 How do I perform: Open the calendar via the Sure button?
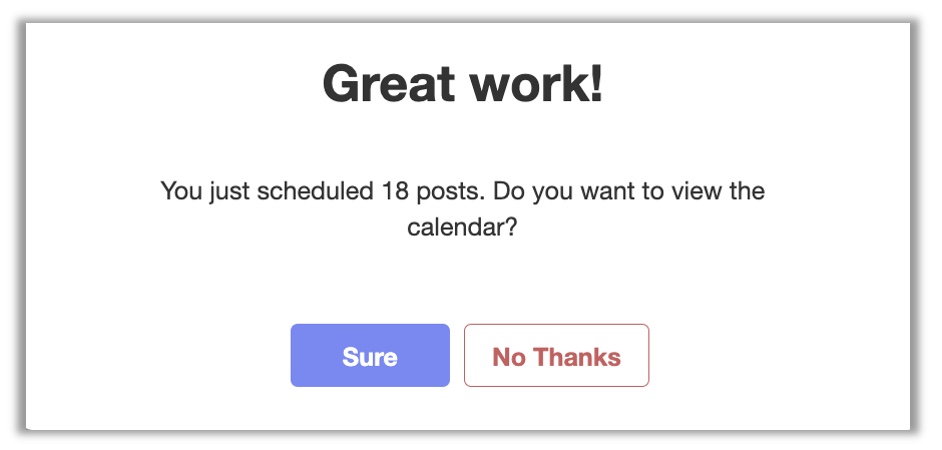[370, 356]
